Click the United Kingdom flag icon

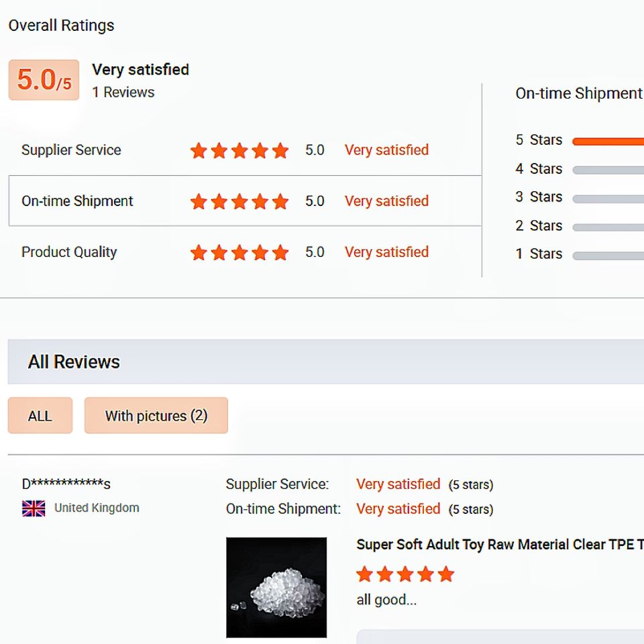point(34,508)
